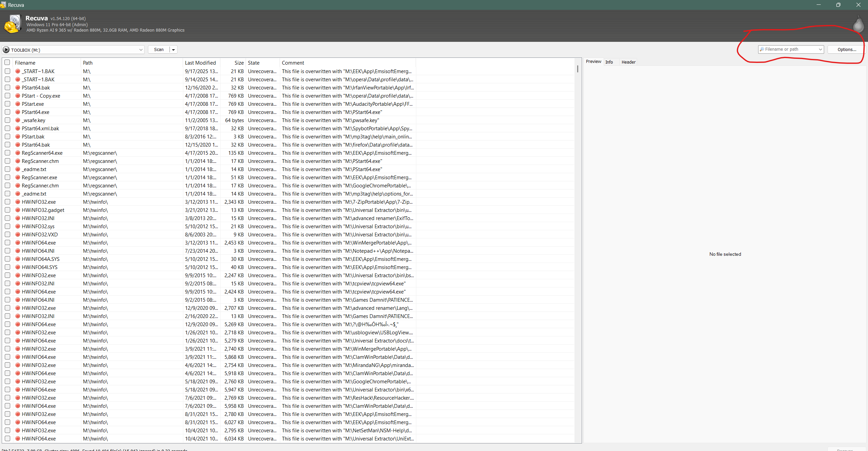Click comment mentioning 'M:\NetSetMan\NSM-Help'
868x451 pixels.
[347, 431]
